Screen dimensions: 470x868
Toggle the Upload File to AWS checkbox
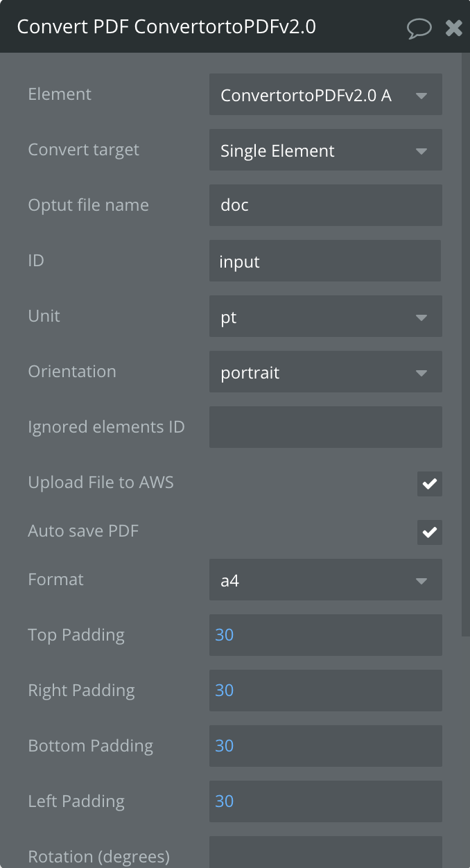pyautogui.click(x=429, y=484)
